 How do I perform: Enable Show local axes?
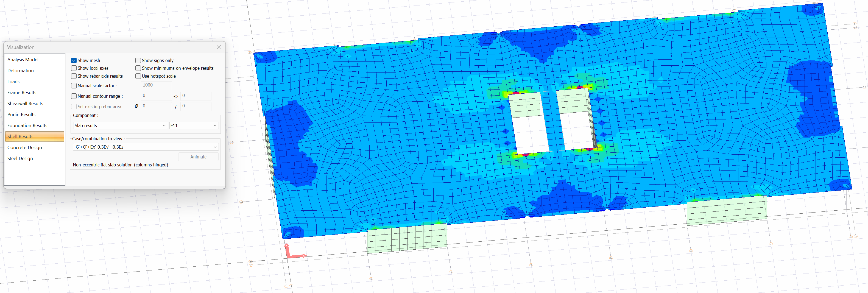pyautogui.click(x=74, y=68)
